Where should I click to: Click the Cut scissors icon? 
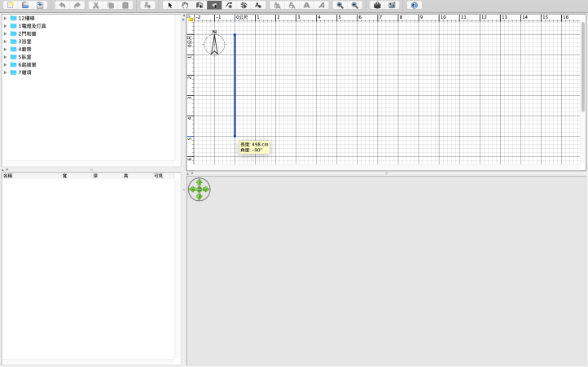pos(95,5)
